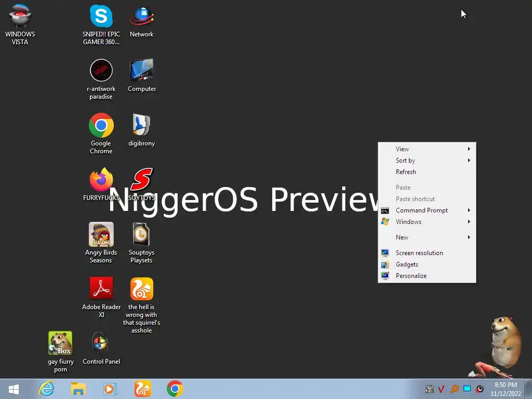Open the Network desktop icon

pyautogui.click(x=141, y=20)
